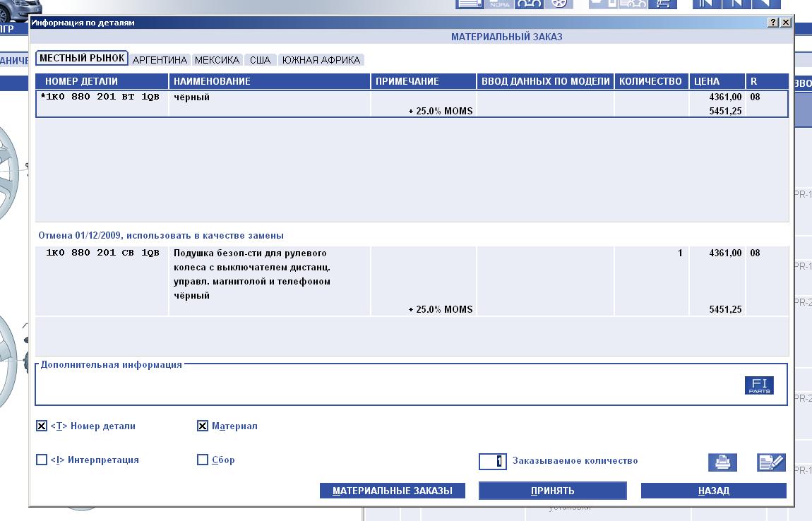Click the НАЗАД button

(x=713, y=491)
